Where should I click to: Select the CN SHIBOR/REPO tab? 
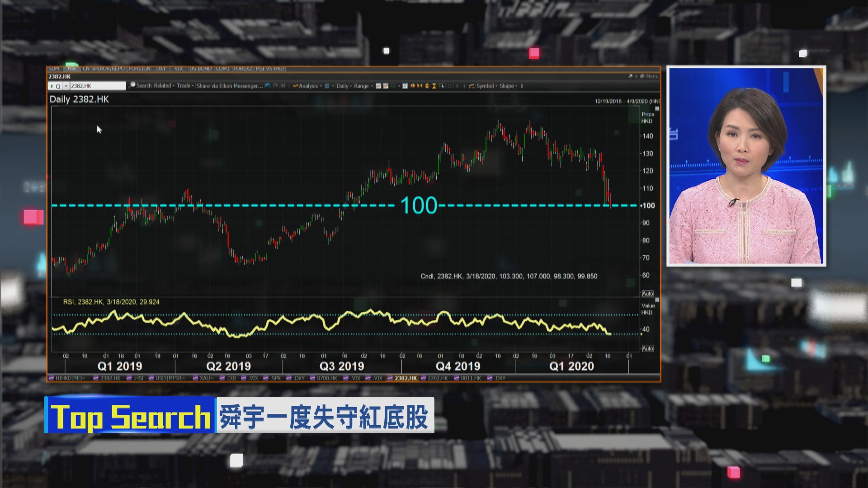coord(103,68)
